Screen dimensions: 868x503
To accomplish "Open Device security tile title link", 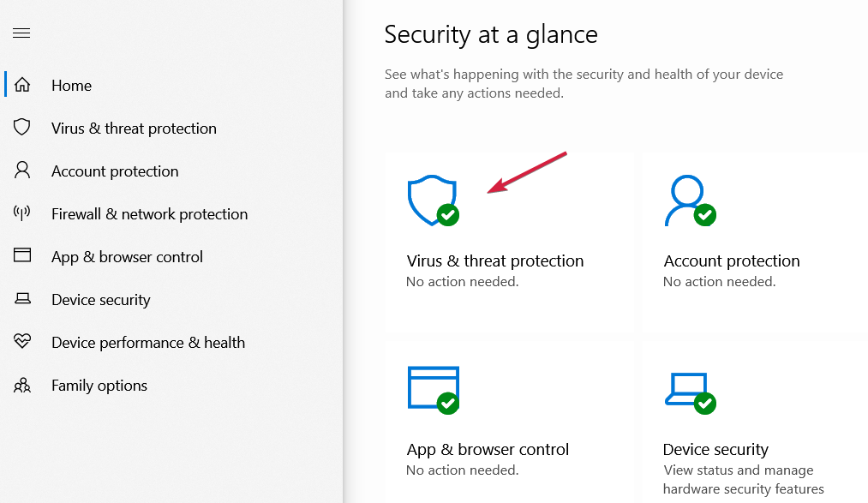I will (715, 449).
